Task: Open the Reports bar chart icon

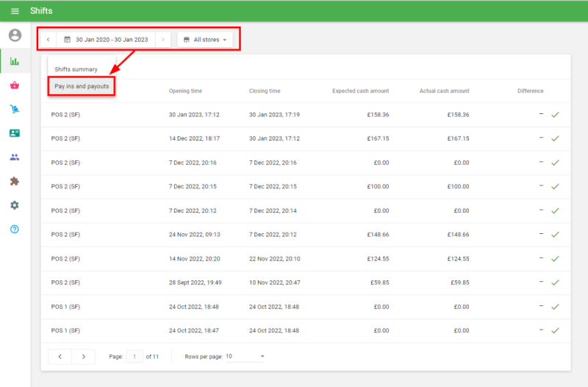Action: 15,60
